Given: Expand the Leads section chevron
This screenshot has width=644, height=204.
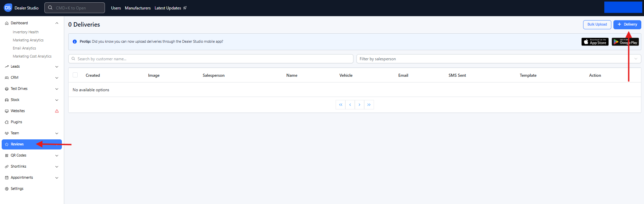Looking at the screenshot, I should coord(57,67).
